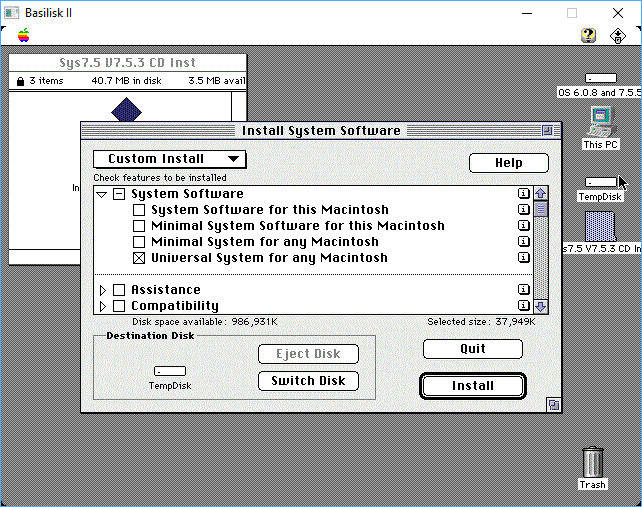Image resolution: width=642 pixels, height=507 pixels.
Task: Click '3.5 MB avail' in the CD window
Action: [x=217, y=81]
